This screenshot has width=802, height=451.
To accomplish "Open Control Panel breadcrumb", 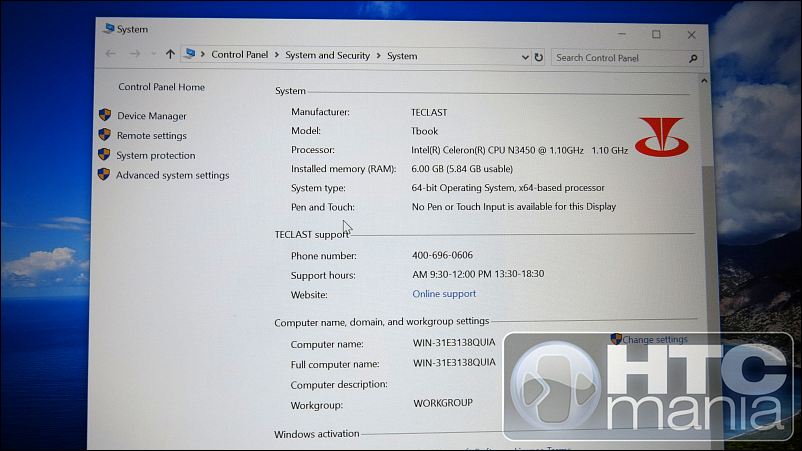I will (x=239, y=54).
